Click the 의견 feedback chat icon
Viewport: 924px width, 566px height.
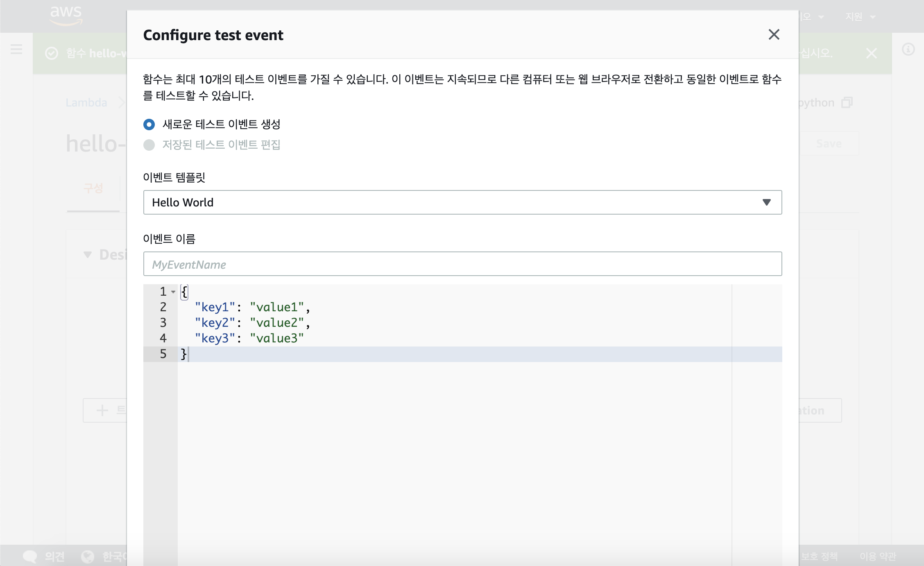29,556
